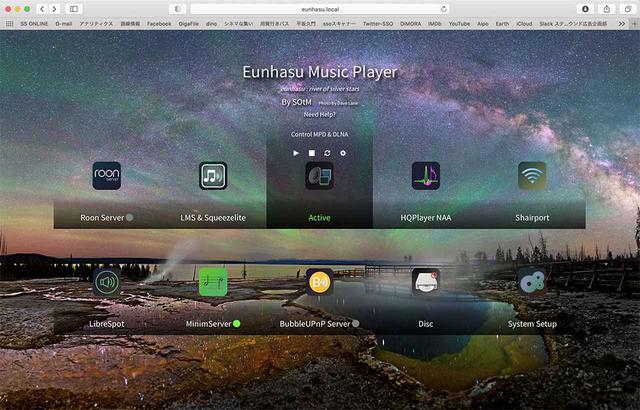The height and width of the screenshot is (410, 640).
Task: Open the HQPlayer NAA icon
Action: [x=426, y=176]
